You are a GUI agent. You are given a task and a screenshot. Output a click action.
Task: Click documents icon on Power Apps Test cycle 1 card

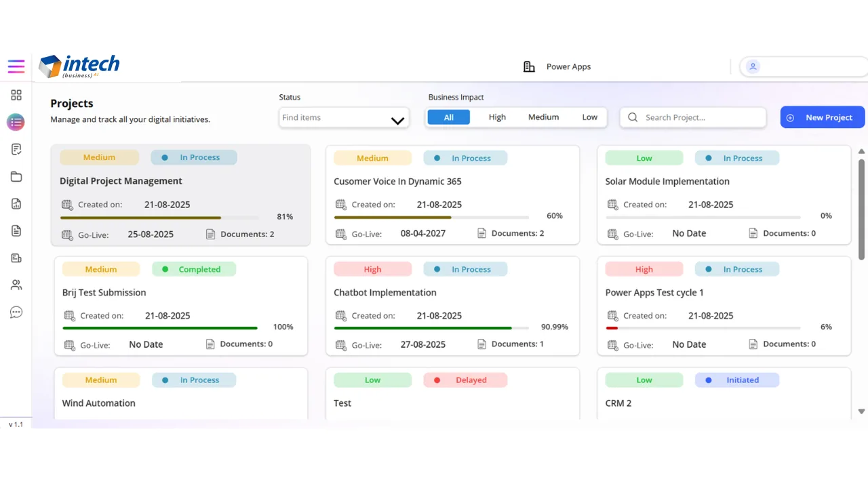pos(753,344)
